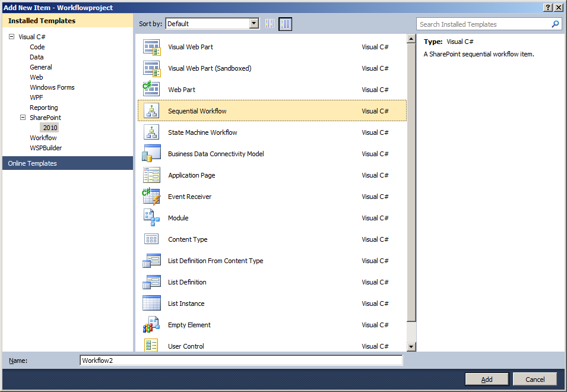567x392 pixels.
Task: Close the Add New Item dialog
Action: (558, 8)
